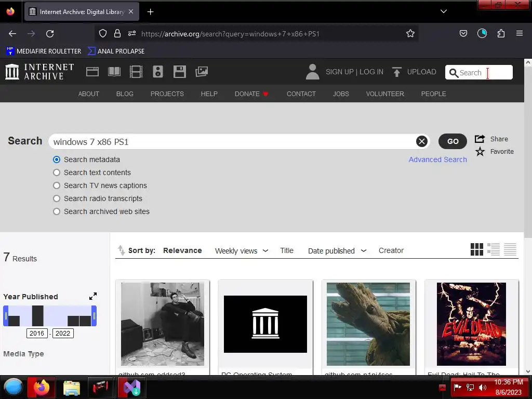Screen dimensions: 532x399
Task: Go back to previous page
Action: pyautogui.click(x=12, y=34)
